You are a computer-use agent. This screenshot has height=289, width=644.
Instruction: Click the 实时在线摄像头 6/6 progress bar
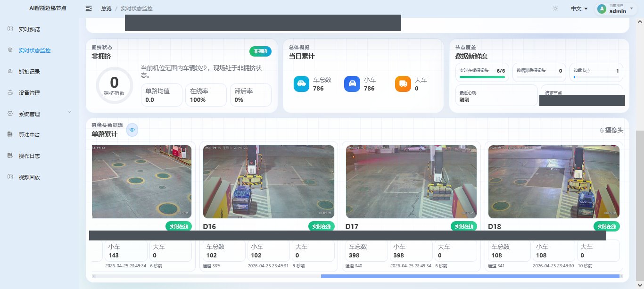click(x=482, y=77)
